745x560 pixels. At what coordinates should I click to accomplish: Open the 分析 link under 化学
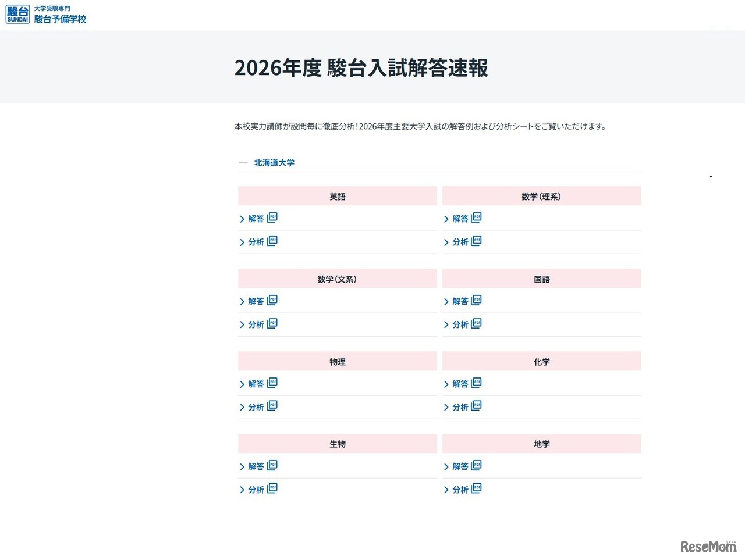pos(461,408)
